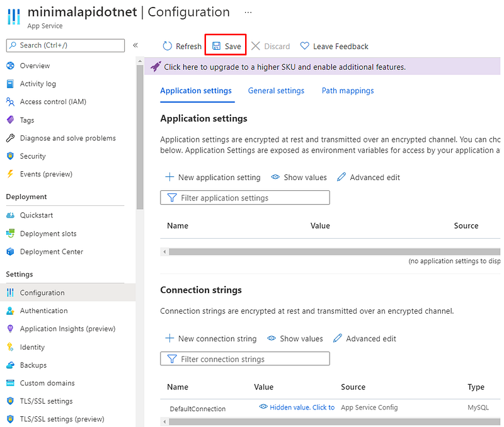Switch to Path mappings tab

348,91
